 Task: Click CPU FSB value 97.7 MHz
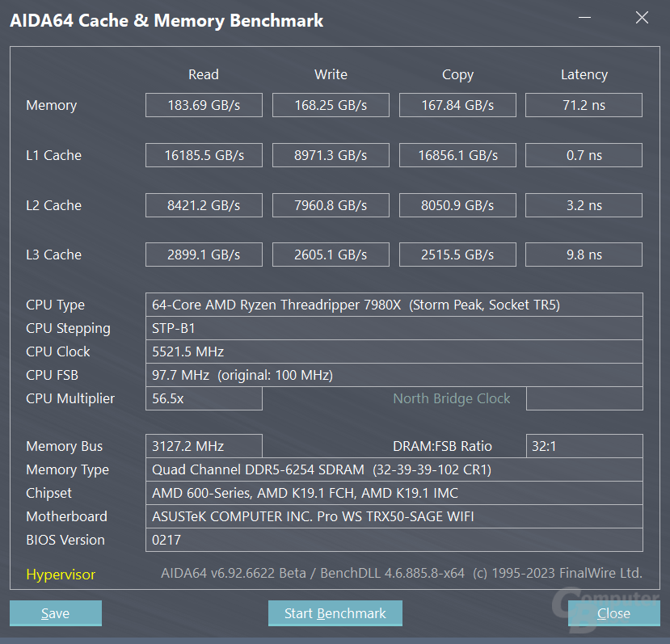[x=394, y=375]
